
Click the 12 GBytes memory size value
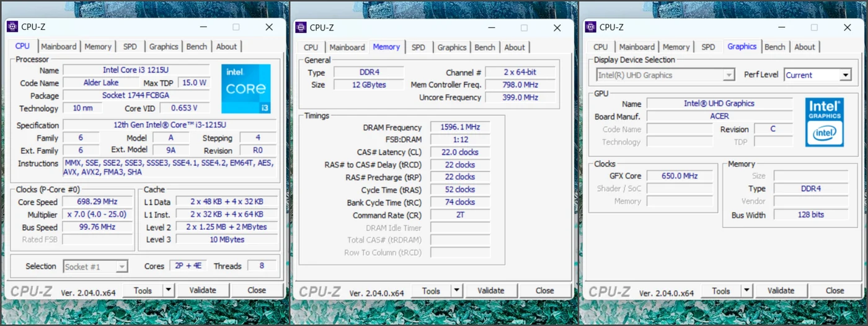coord(369,84)
